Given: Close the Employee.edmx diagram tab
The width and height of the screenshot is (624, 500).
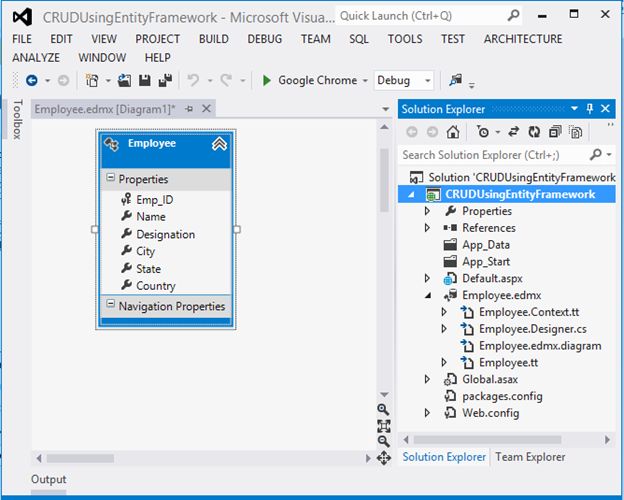Looking at the screenshot, I should pos(206,109).
